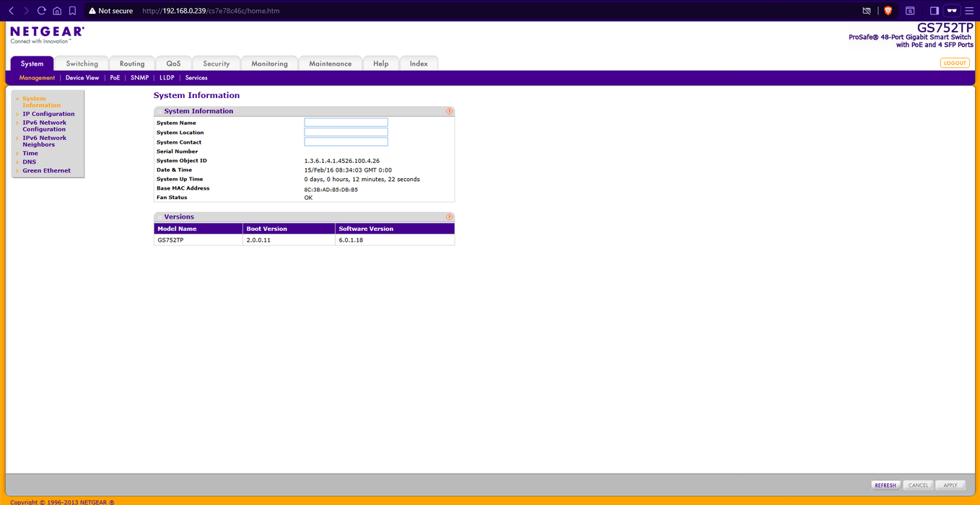Focus the System Name input field
Image resolution: width=980 pixels, height=505 pixels.
346,123
